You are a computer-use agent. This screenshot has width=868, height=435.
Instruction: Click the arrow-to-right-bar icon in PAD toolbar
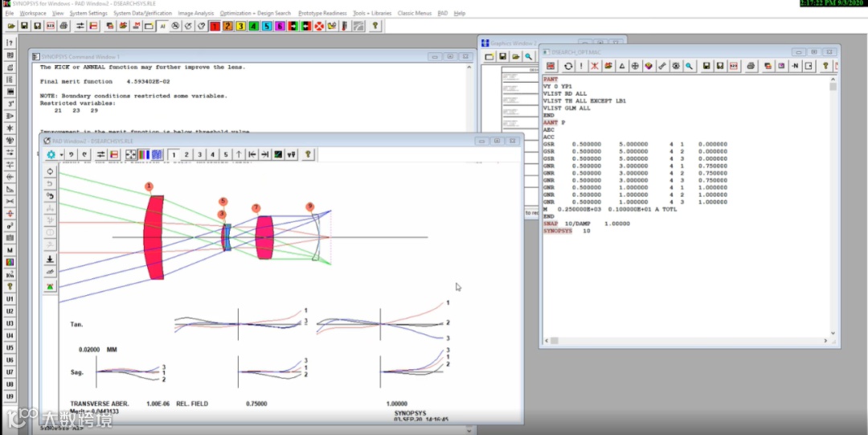pyautogui.click(x=264, y=154)
